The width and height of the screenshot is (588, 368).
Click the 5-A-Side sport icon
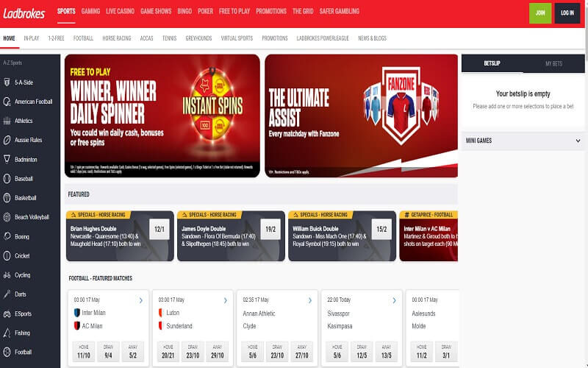pyautogui.click(x=7, y=82)
